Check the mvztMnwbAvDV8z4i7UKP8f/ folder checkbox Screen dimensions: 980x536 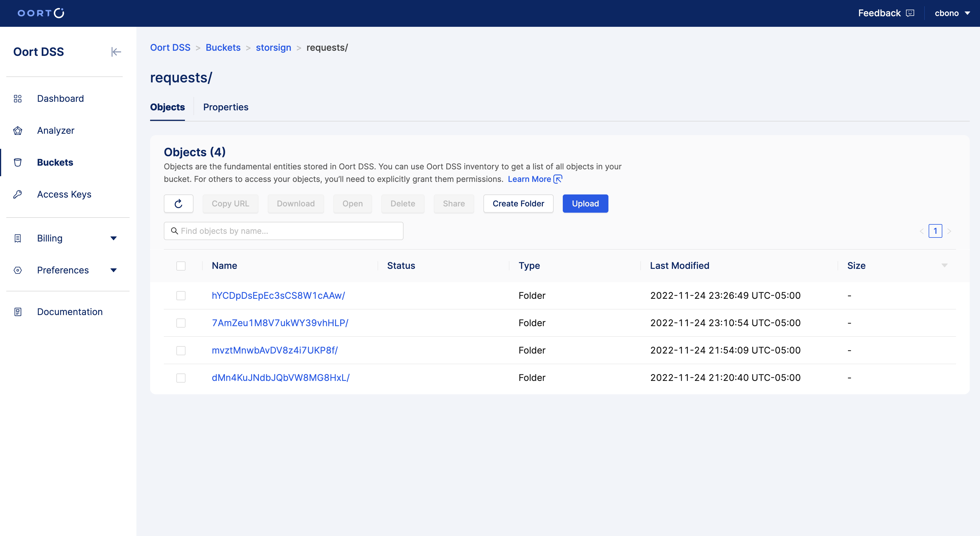click(181, 350)
